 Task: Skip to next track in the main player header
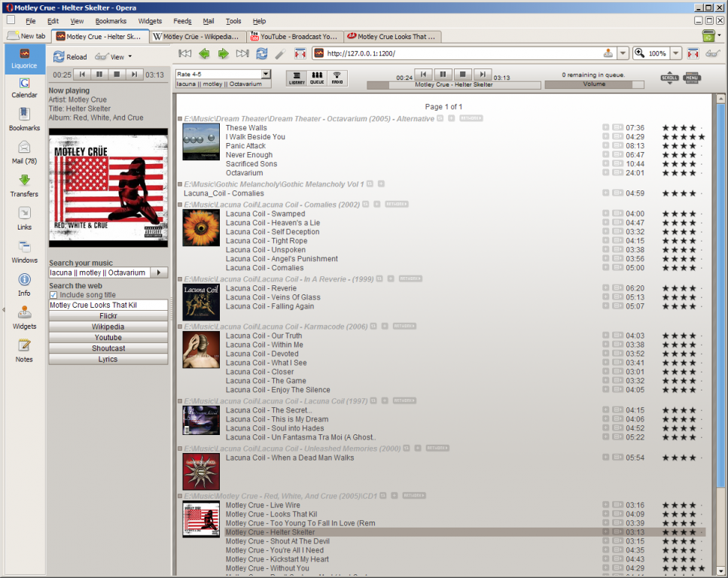[483, 74]
